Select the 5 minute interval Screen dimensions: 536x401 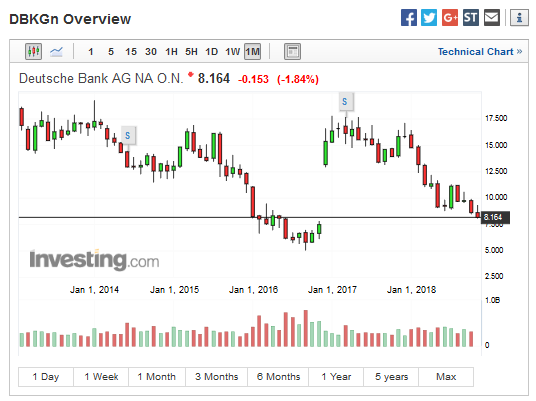pos(111,52)
